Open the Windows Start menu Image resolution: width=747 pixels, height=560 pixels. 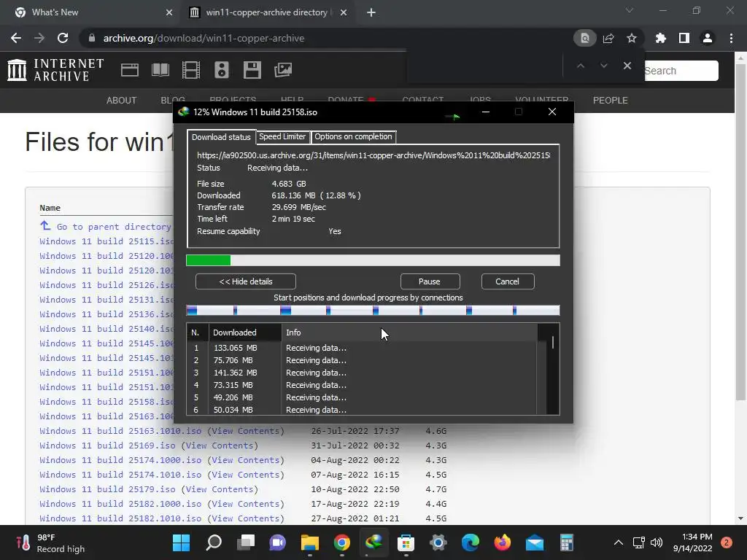181,542
